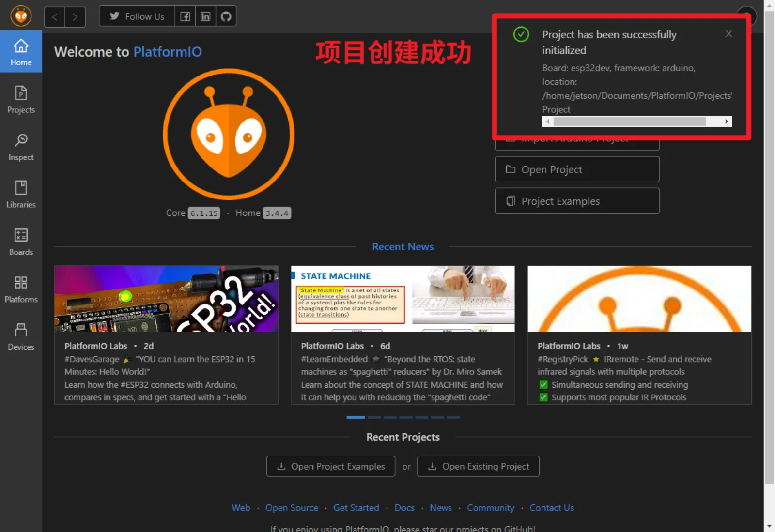
Task: Open the Community footer link
Action: pos(491,508)
